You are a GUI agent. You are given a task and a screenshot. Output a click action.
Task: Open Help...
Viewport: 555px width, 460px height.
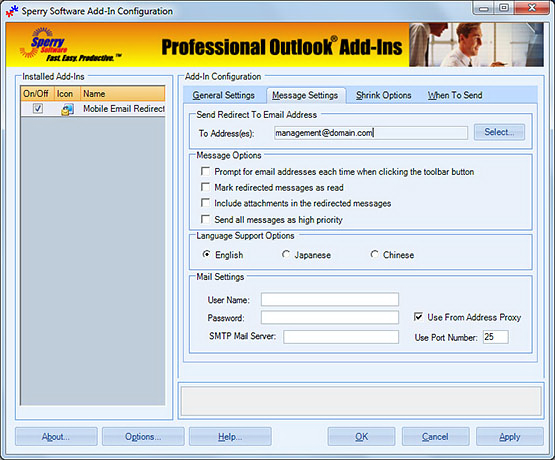[230, 437]
